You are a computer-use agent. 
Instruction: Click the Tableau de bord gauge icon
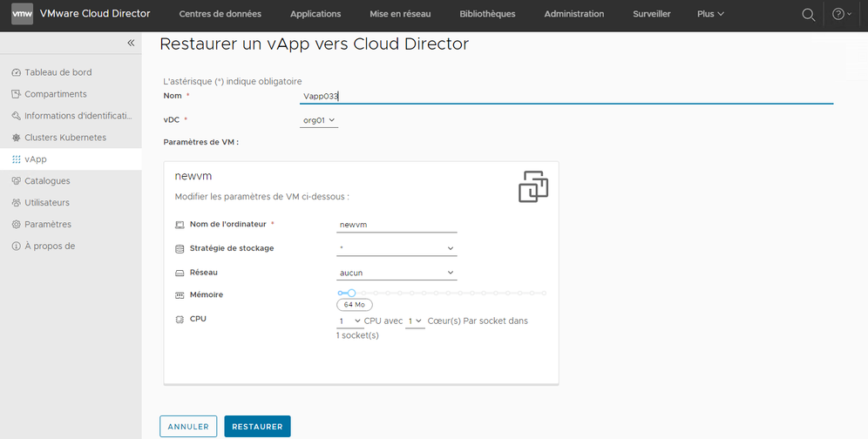tap(16, 72)
